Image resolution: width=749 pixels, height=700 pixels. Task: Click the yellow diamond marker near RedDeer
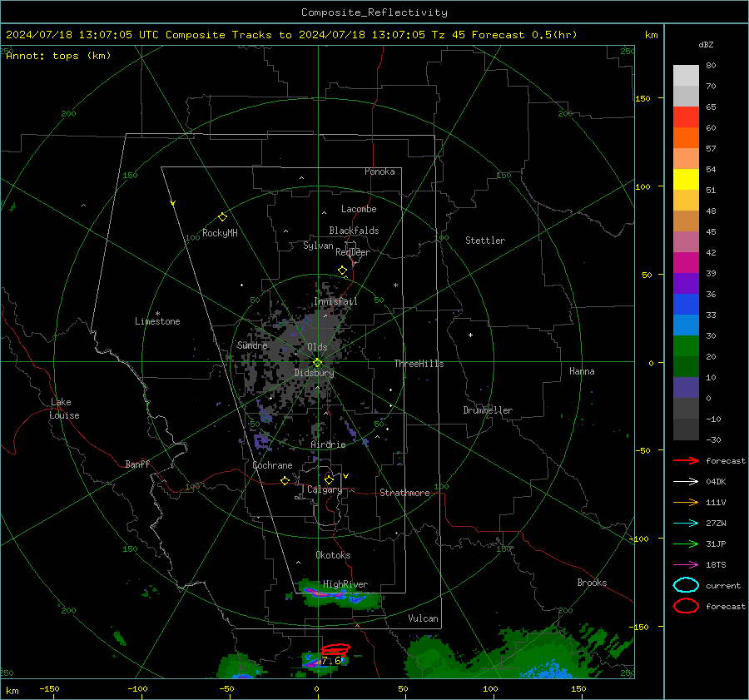[x=342, y=270]
